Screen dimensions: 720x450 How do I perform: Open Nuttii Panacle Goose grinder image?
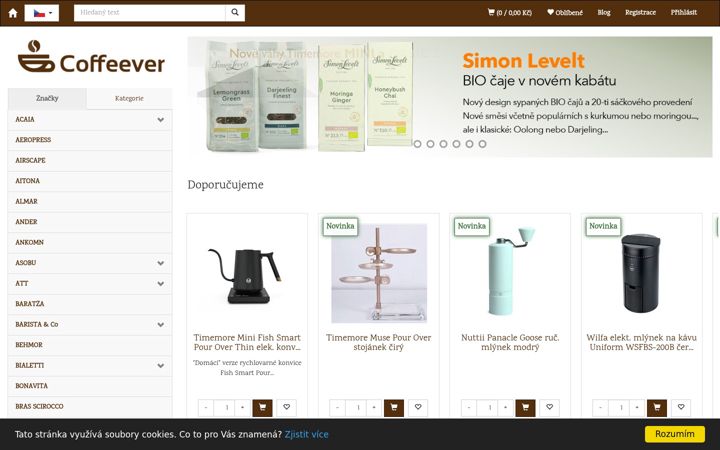click(510, 274)
